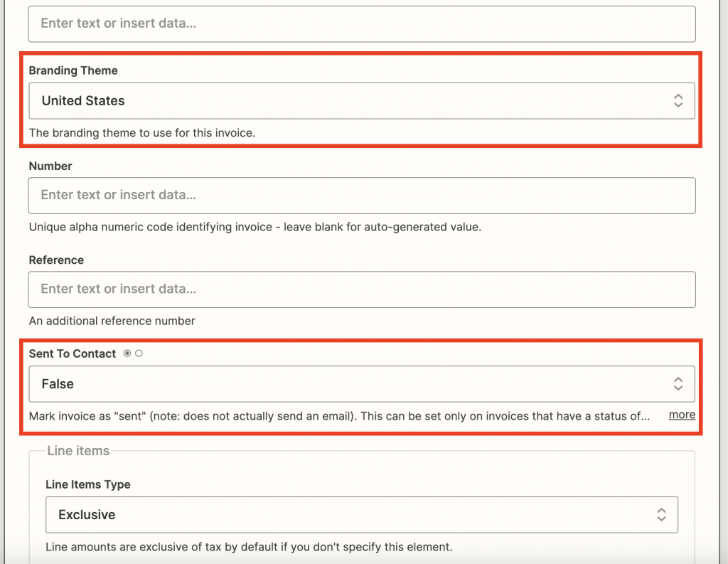
Task: Click the False field chevron arrows icon
Action: pos(678,384)
